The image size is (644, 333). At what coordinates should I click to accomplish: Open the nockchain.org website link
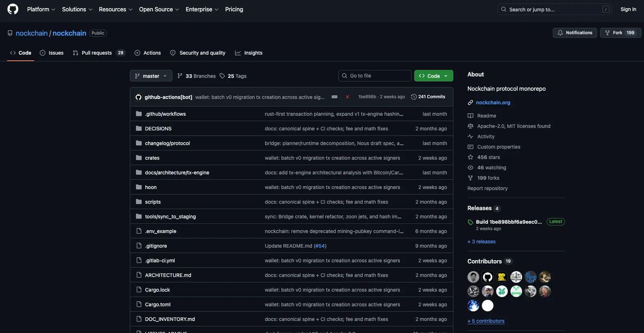[493, 103]
